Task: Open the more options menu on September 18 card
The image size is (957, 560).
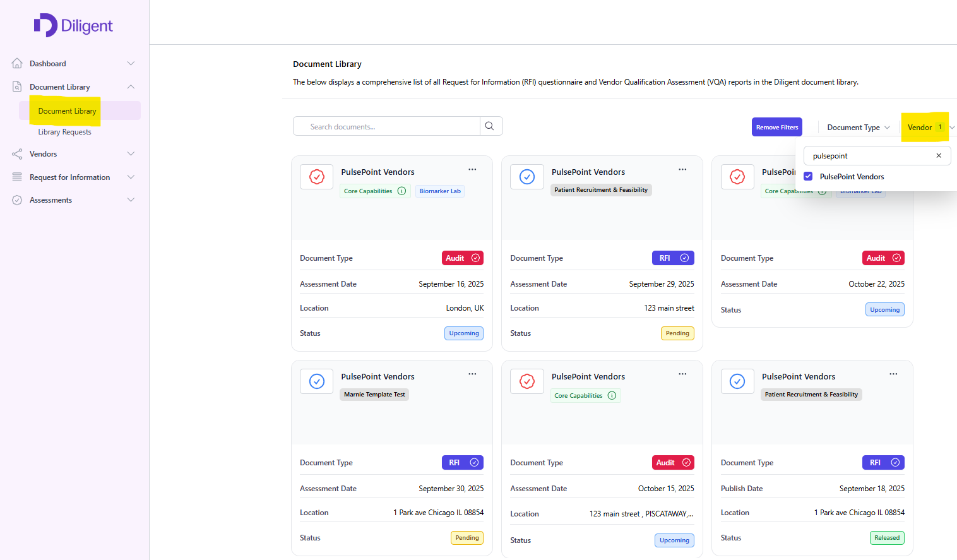Action: coord(893,374)
